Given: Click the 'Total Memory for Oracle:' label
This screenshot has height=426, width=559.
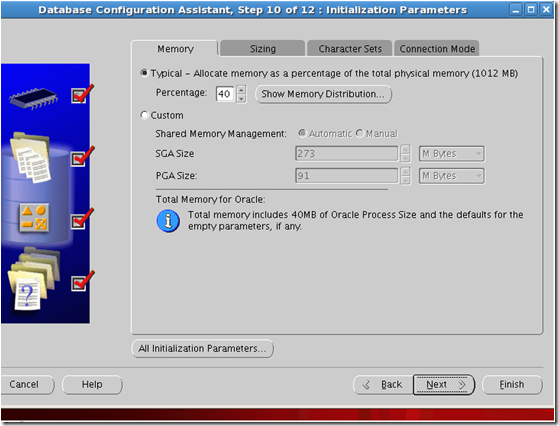Looking at the screenshot, I should pyautogui.click(x=210, y=199).
